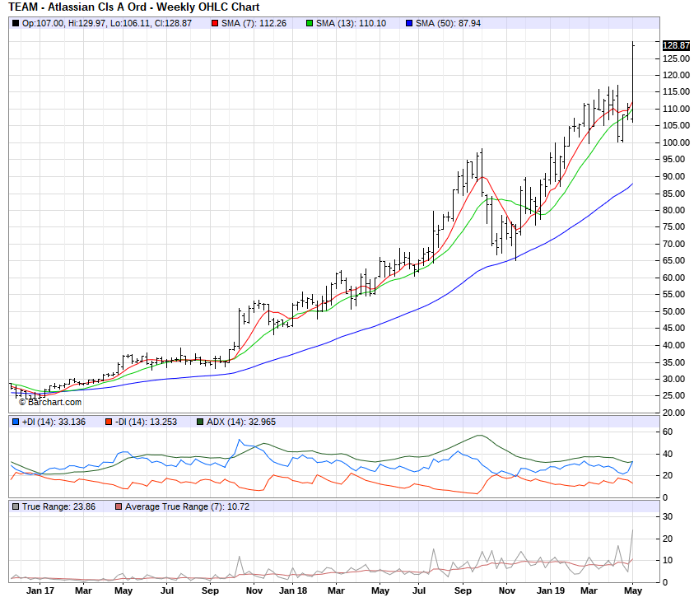
Task: Click the green SMA (13) legend swatch
Action: 310,24
